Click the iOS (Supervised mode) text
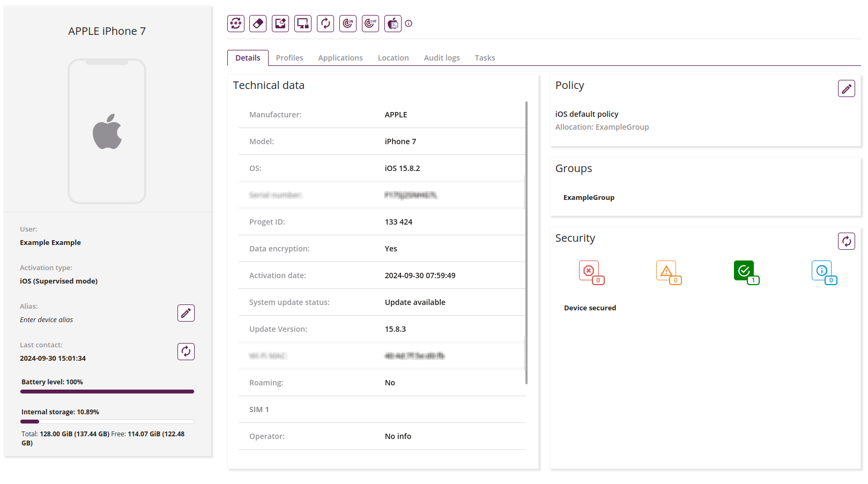This screenshot has height=484, width=868. [x=59, y=281]
